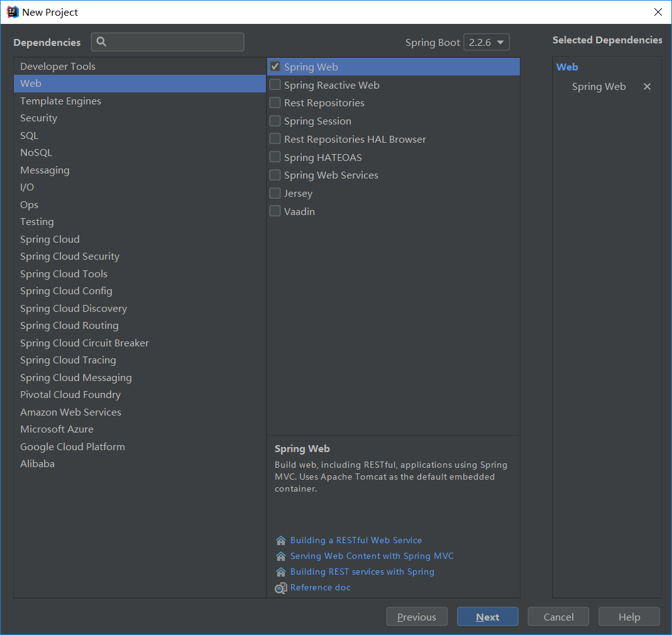Select Spring Cloud Config category
Screen dimensions: 672x635
(x=140, y=291)
